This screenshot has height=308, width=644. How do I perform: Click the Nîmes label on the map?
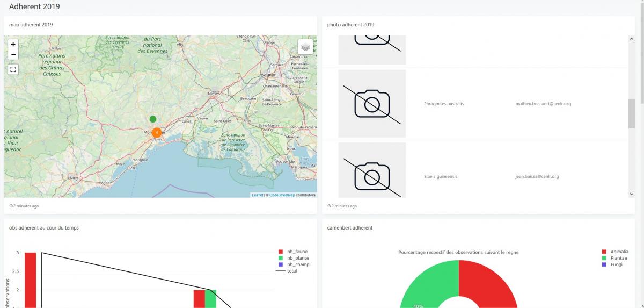point(213,93)
